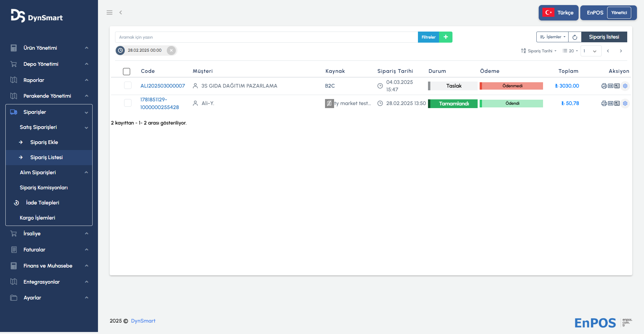The image size is (644, 334).
Task: Open settings gear for the 3S GIDA order
Action: point(625,86)
